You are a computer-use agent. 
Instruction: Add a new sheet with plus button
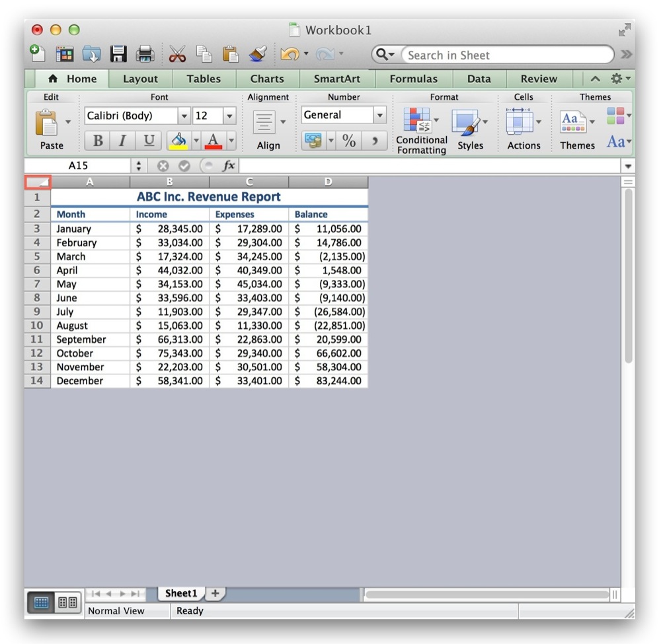(x=215, y=593)
